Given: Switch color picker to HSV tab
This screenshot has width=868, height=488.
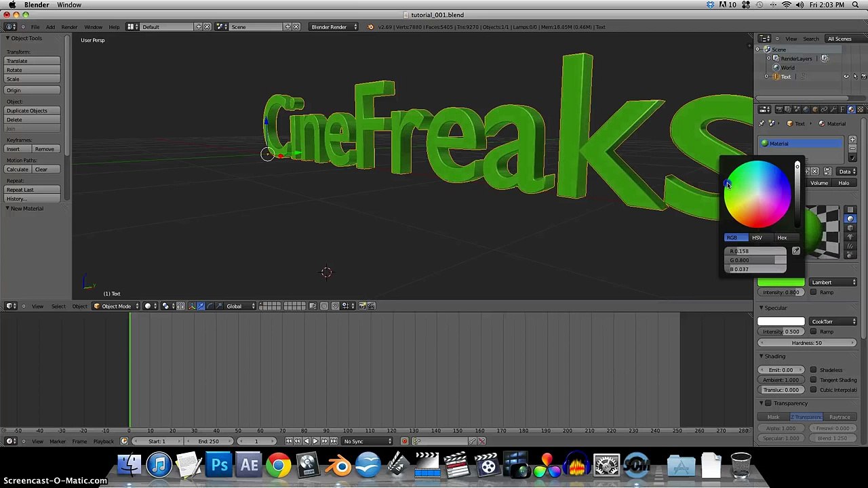Looking at the screenshot, I should tap(757, 238).
